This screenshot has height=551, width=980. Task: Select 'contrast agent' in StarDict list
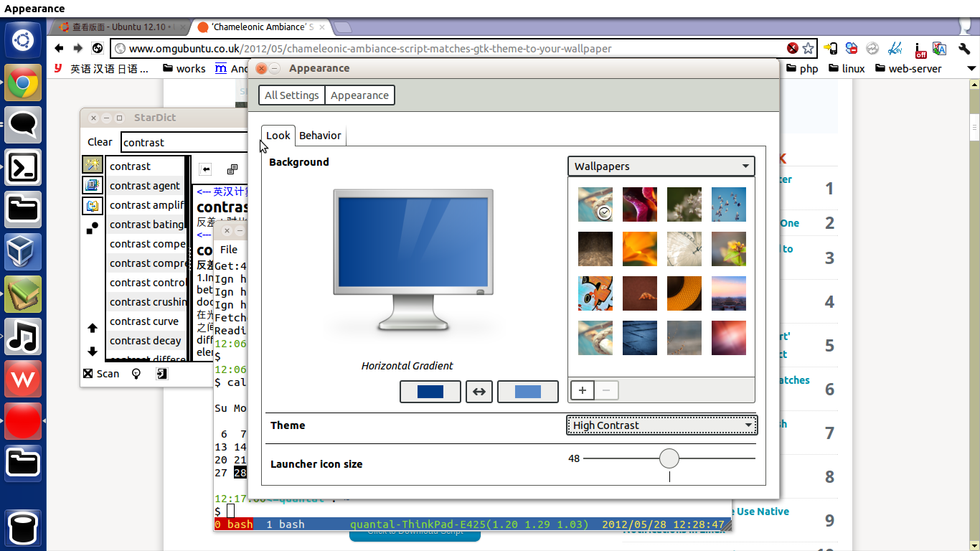coord(145,185)
